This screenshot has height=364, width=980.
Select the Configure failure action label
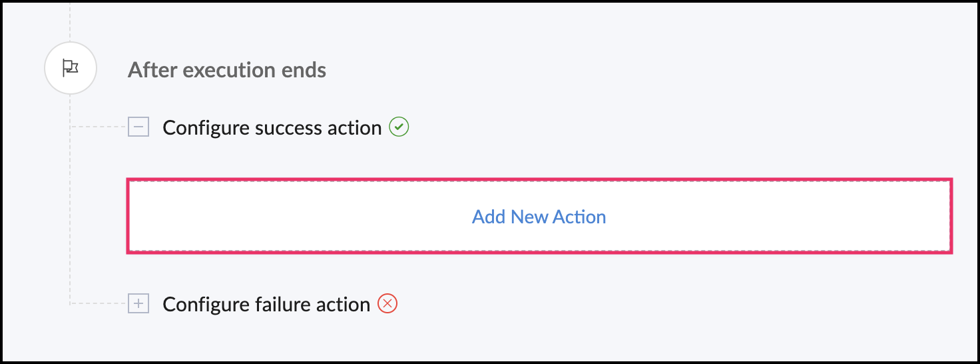(x=266, y=305)
